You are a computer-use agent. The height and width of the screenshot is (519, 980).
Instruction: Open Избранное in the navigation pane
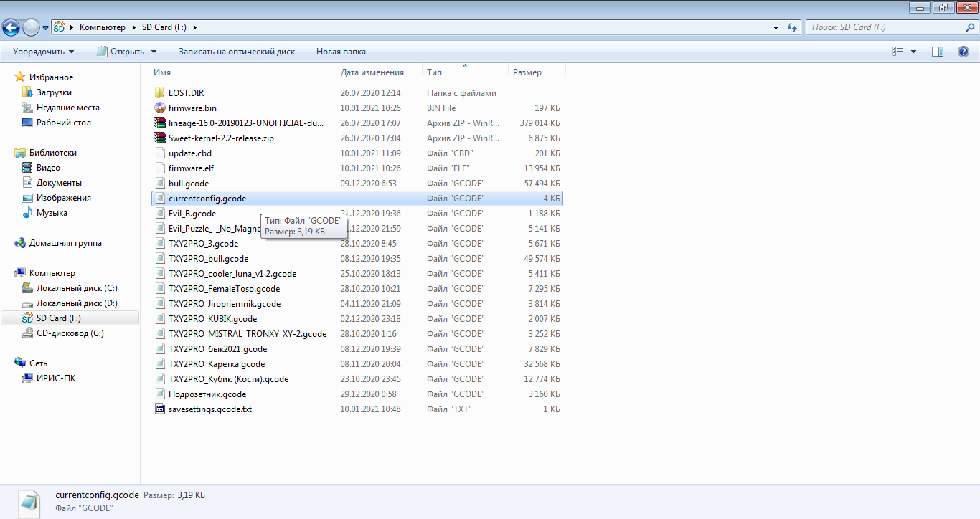coord(51,77)
